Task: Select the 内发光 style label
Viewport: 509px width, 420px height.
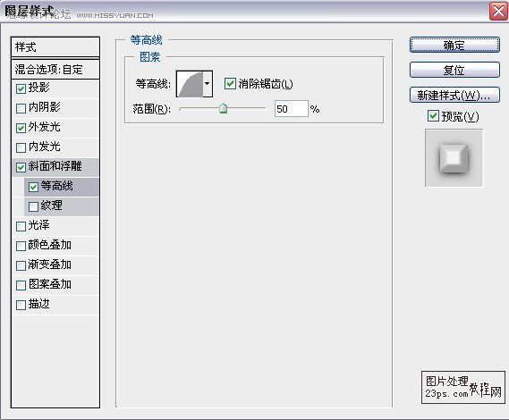Action: tap(44, 147)
